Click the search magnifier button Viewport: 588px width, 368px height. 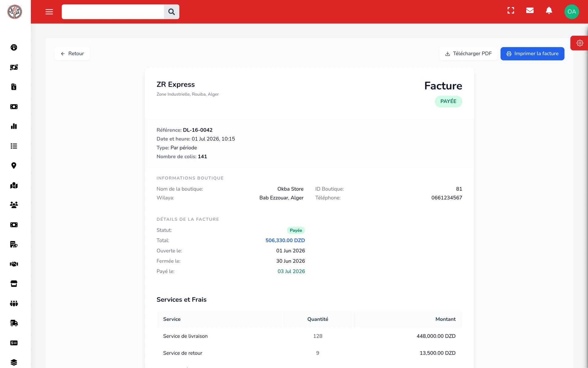[x=171, y=12]
